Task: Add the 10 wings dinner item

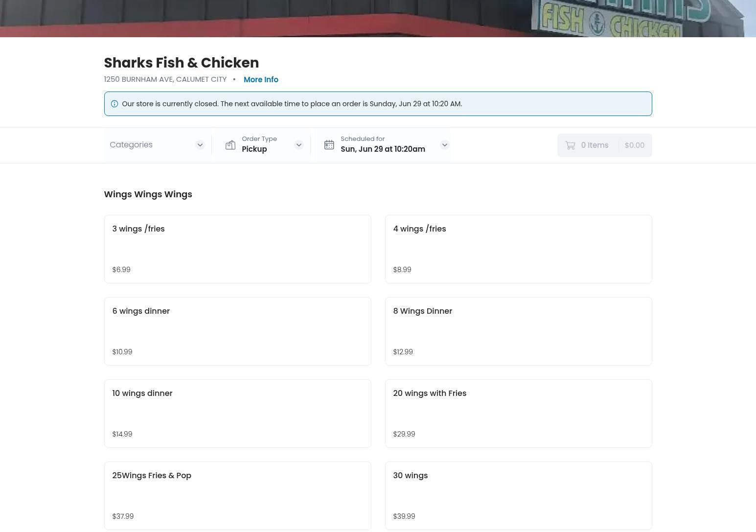Action: 237,414
